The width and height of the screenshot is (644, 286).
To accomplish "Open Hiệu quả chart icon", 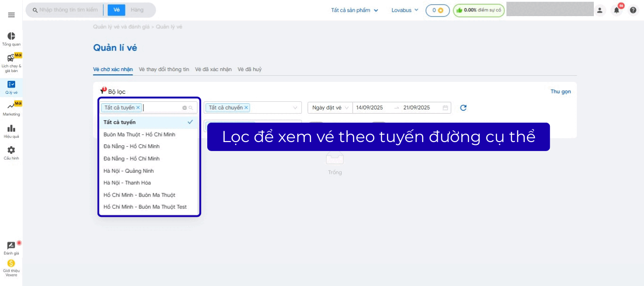I will point(11,128).
